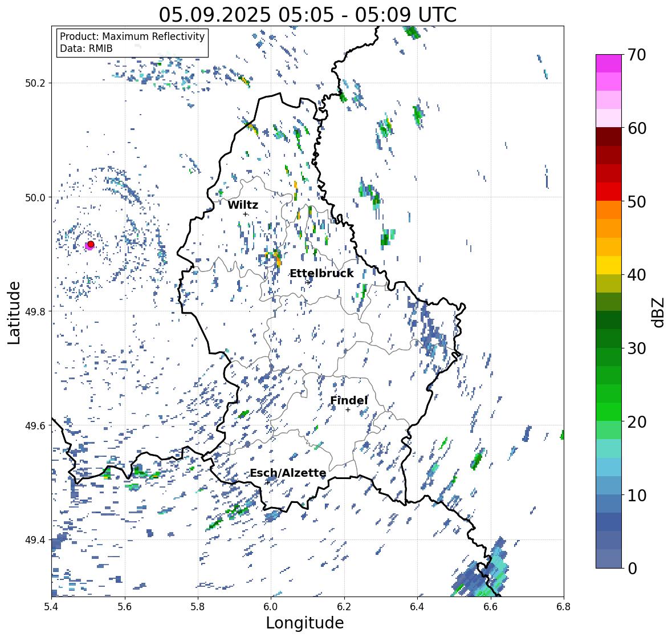
Task: Click the Wiltz station label
Action: [243, 205]
